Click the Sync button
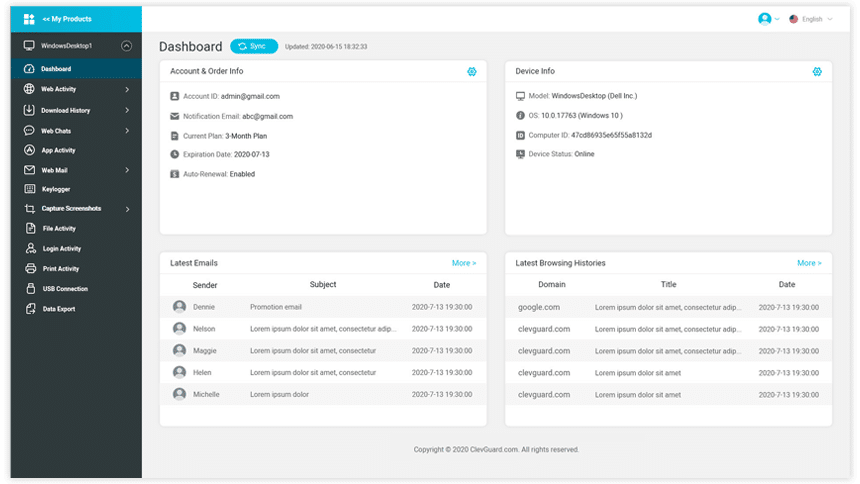Screen dimensions: 860x484 point(254,46)
